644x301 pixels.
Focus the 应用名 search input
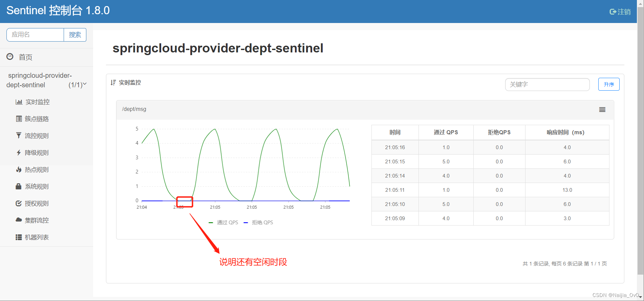click(x=35, y=35)
